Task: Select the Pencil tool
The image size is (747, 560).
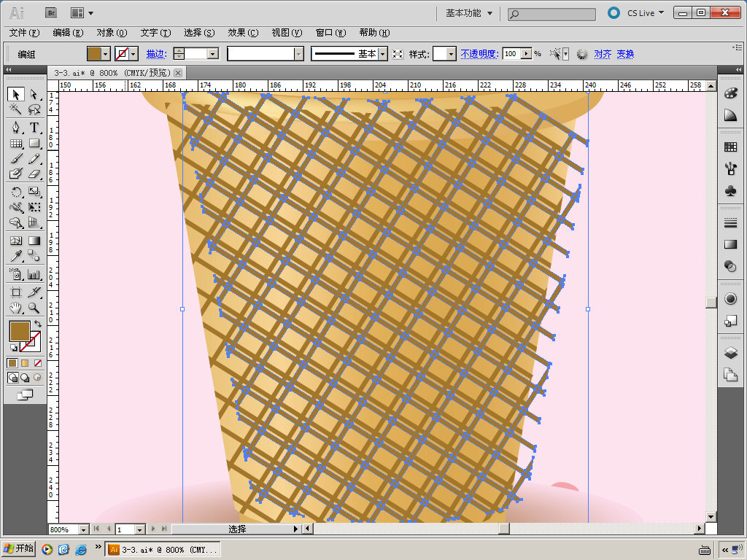Action: [x=34, y=158]
